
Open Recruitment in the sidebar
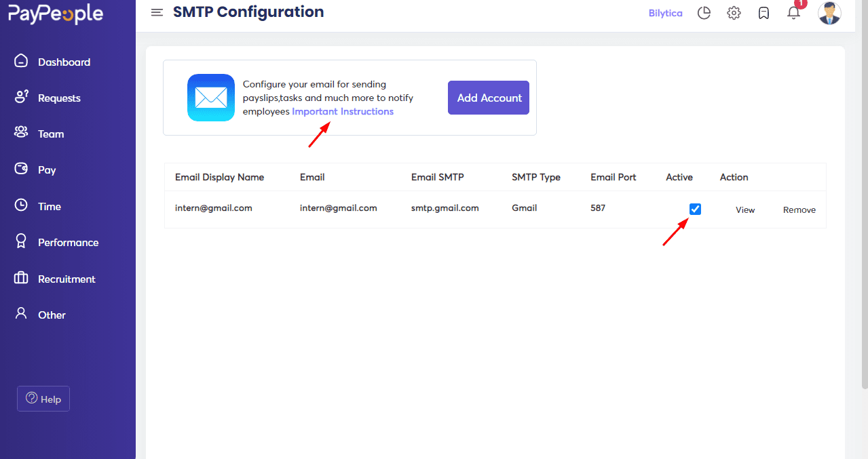(67, 279)
